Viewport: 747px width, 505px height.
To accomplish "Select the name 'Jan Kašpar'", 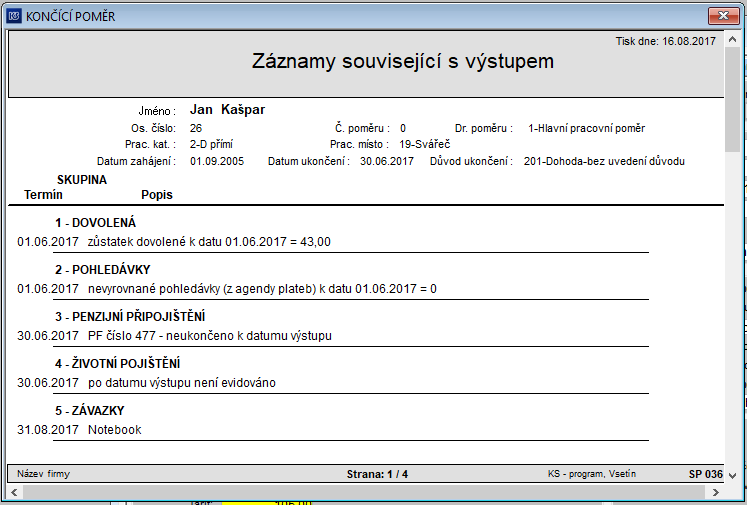I will (227, 110).
